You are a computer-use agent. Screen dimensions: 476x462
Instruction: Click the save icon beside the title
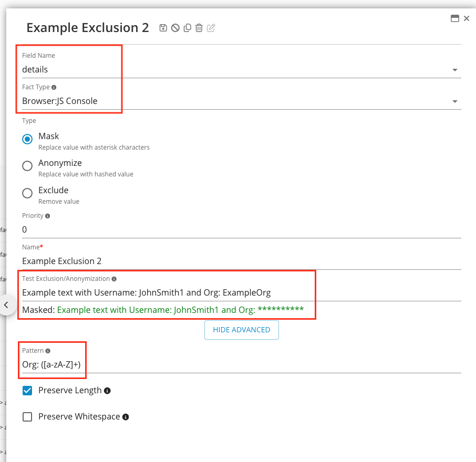point(163,28)
